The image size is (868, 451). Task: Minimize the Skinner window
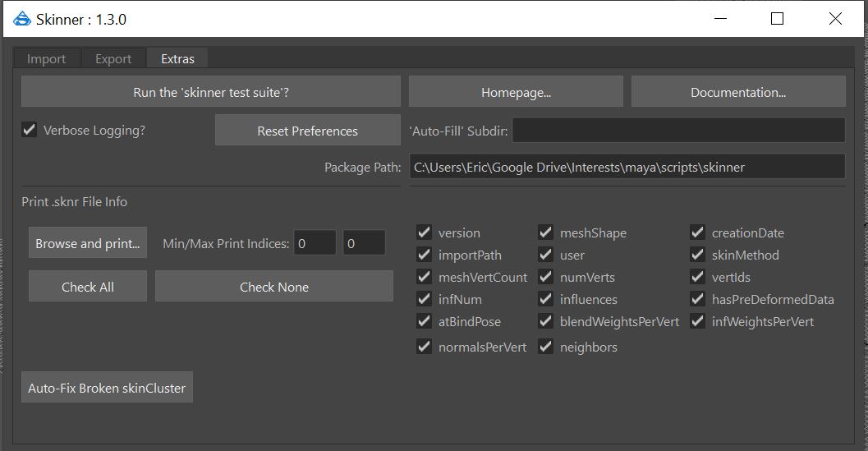tap(720, 19)
